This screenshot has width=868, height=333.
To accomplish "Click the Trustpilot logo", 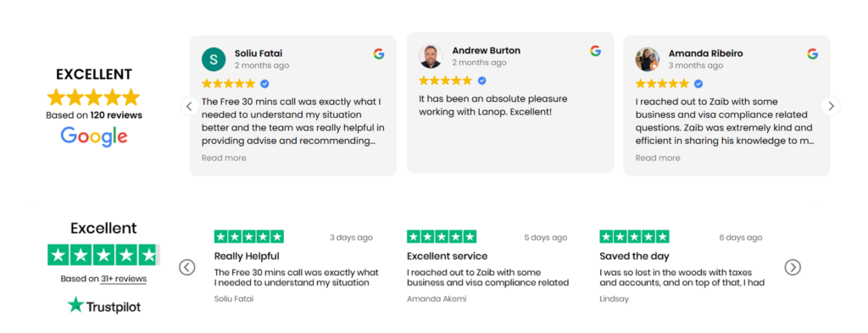I will coord(104,305).
